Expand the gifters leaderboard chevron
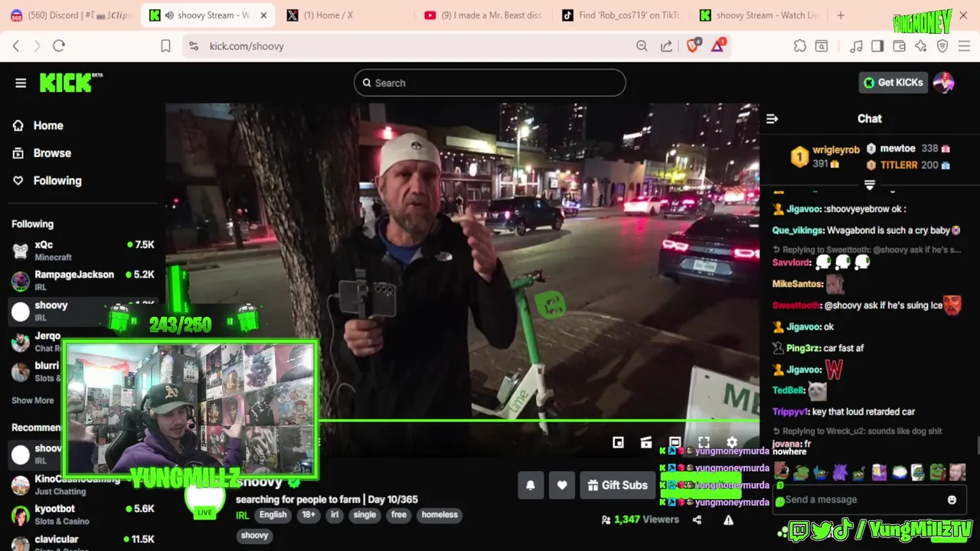 [x=870, y=185]
